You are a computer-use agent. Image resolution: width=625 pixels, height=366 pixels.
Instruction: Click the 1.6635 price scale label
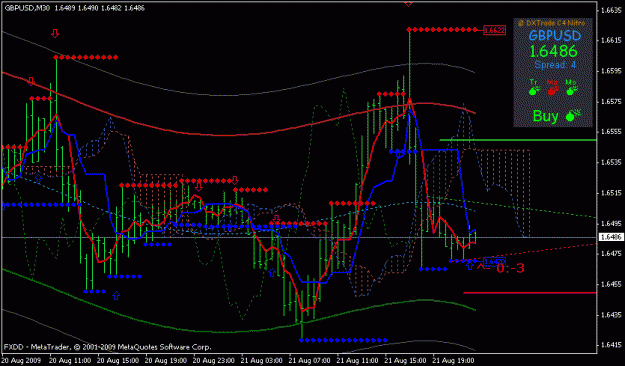click(611, 10)
